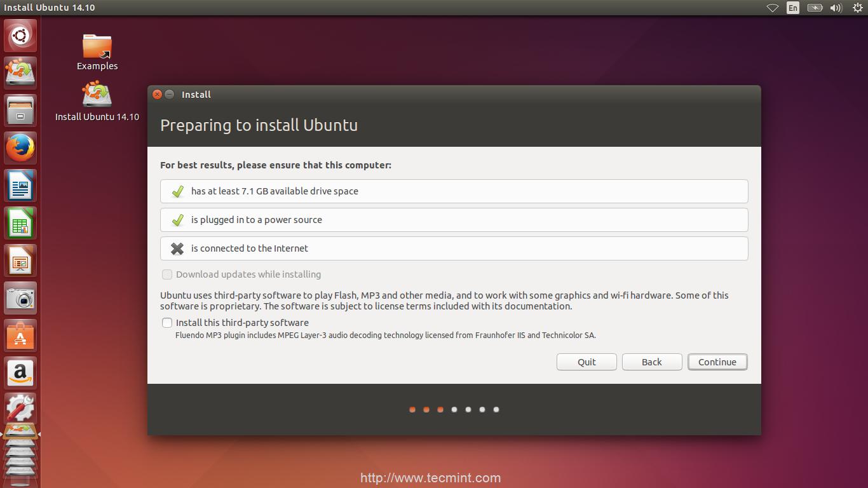
Task: Click "is plugged in to a power source"
Action: [x=257, y=220]
